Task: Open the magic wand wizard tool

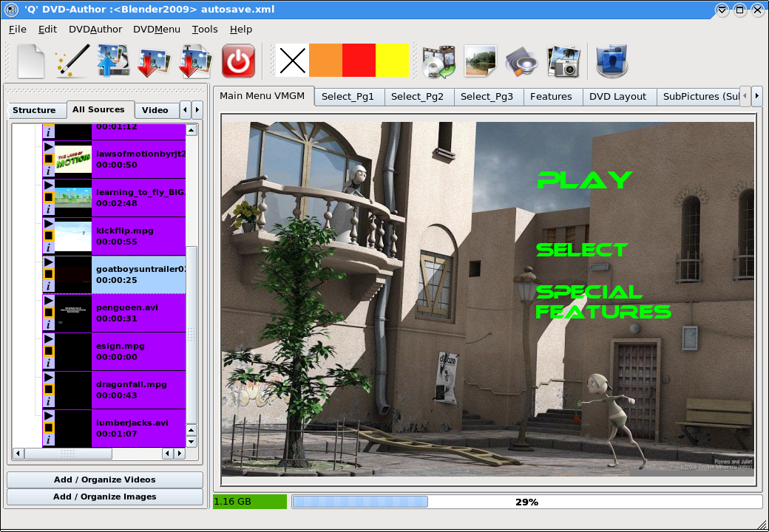Action: click(x=72, y=61)
